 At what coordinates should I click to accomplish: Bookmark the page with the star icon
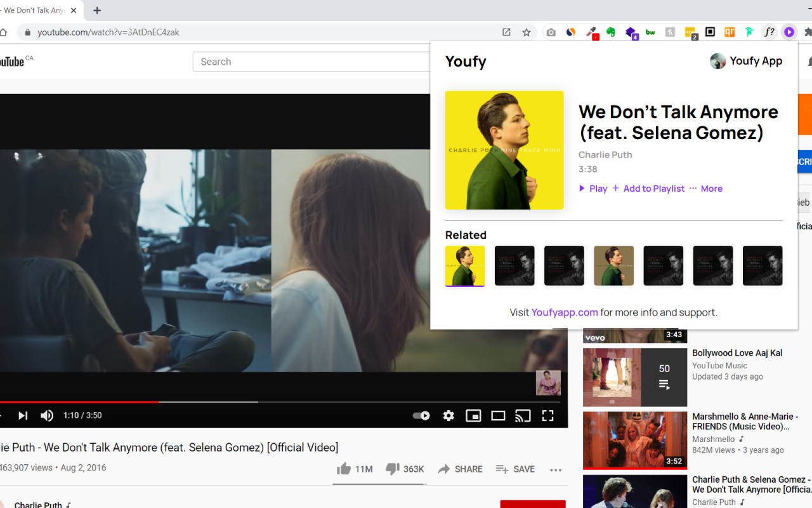(526, 32)
